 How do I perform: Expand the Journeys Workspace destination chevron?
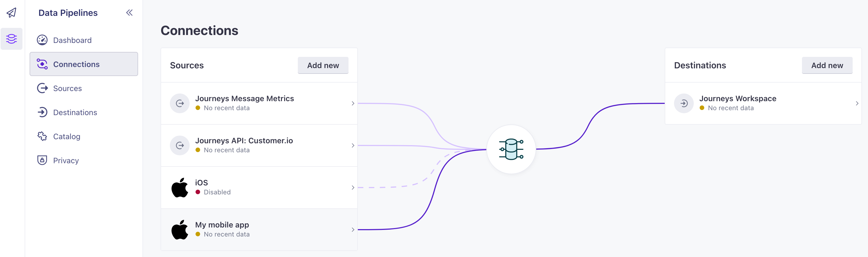coord(856,103)
